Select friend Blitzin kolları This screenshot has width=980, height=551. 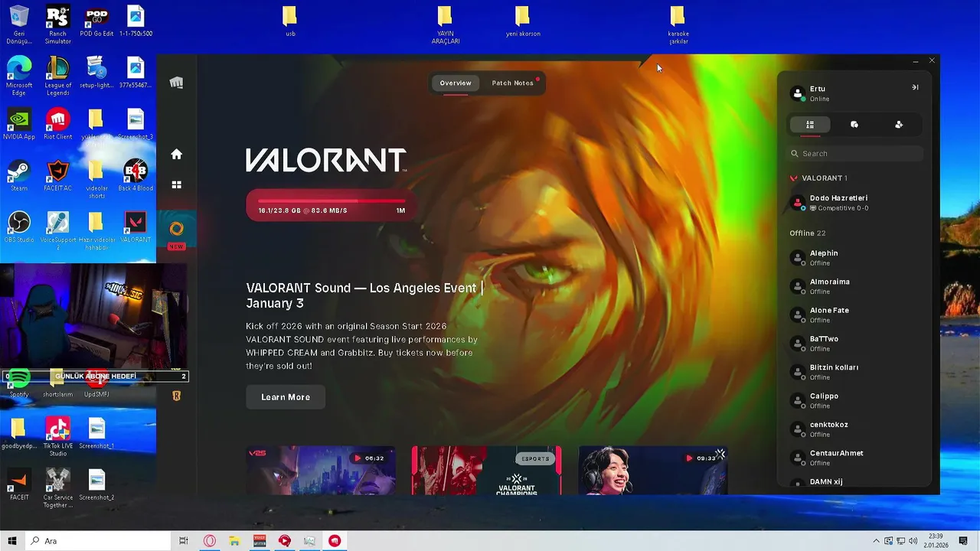coord(855,372)
